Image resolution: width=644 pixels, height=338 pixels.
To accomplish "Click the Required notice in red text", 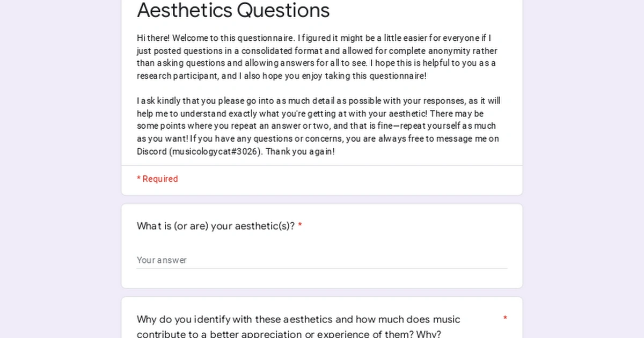I will coord(157,179).
